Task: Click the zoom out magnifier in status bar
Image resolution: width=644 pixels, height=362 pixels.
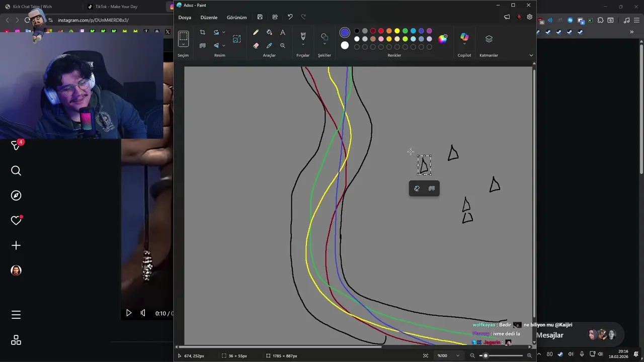Action: (x=472, y=355)
